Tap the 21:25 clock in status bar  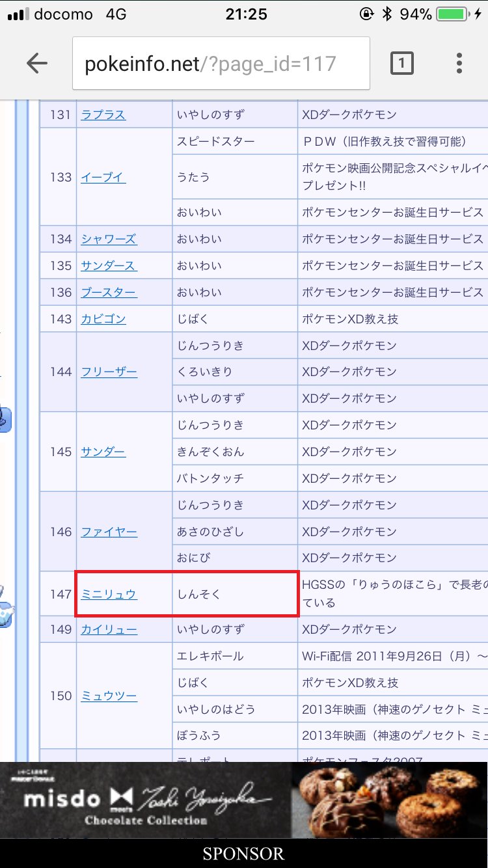(247, 14)
